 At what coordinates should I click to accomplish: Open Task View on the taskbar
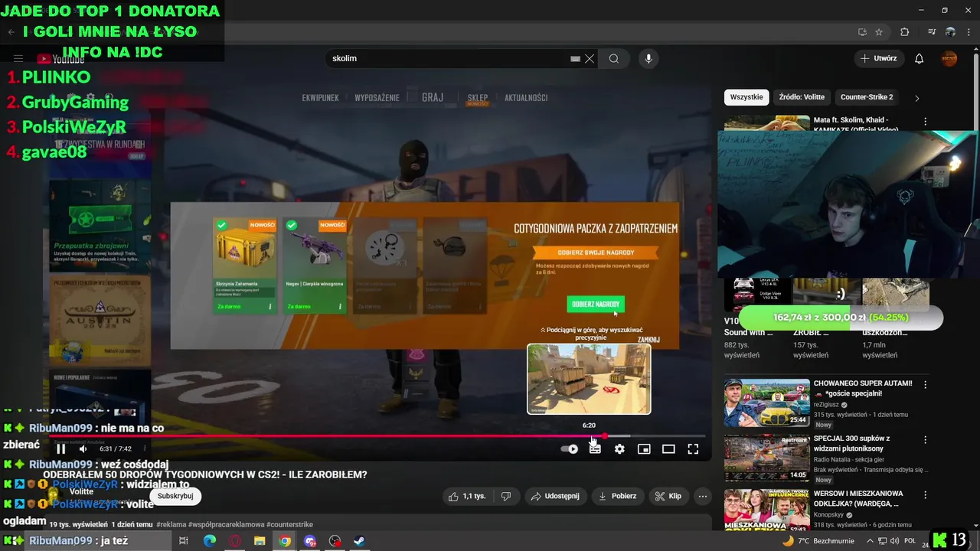point(184,541)
